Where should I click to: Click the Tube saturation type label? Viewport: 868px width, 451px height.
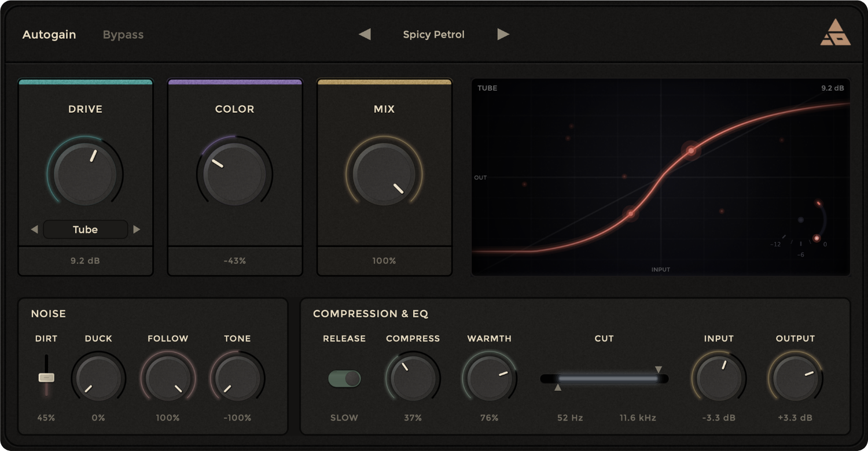(x=85, y=229)
